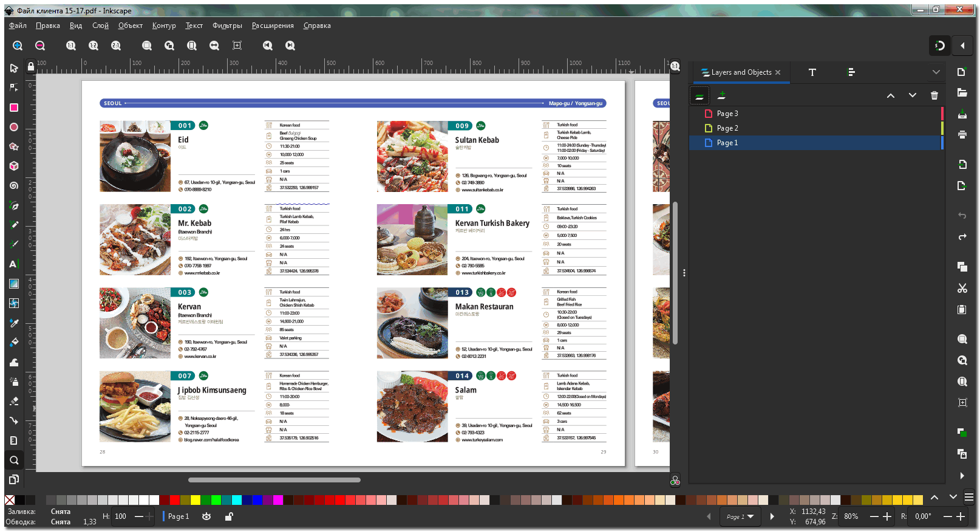Select the Dropper color picker tool
The height and width of the screenshot is (531, 980).
click(13, 323)
